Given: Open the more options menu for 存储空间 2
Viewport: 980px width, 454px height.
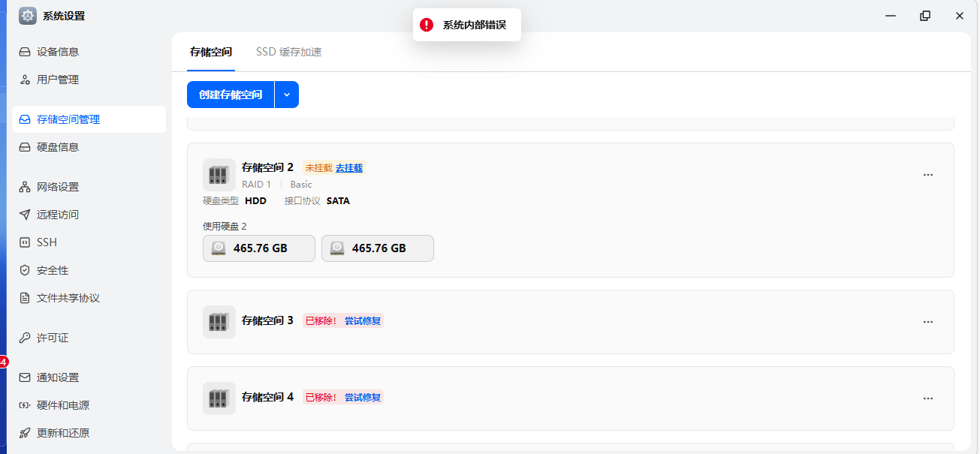Looking at the screenshot, I should [x=928, y=175].
